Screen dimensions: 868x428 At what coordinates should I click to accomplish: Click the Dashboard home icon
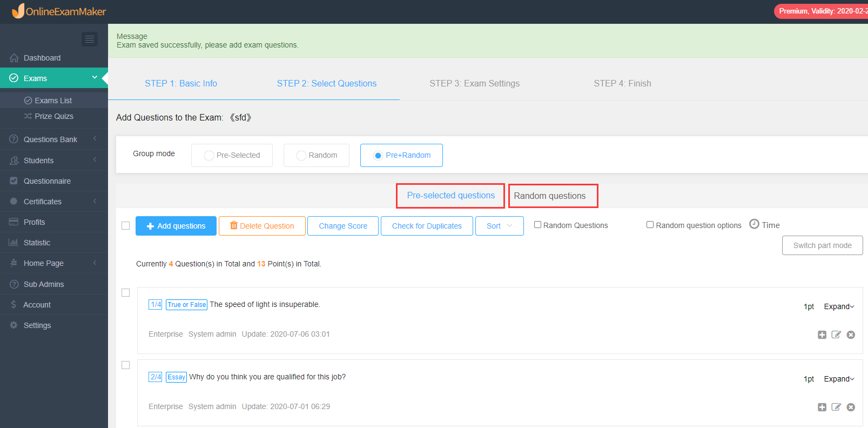pyautogui.click(x=14, y=58)
